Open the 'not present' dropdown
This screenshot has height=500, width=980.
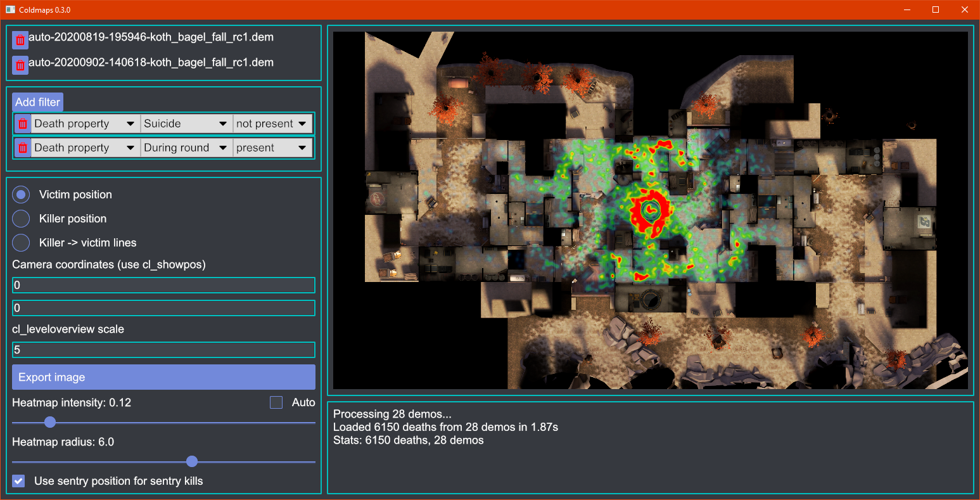pos(272,124)
